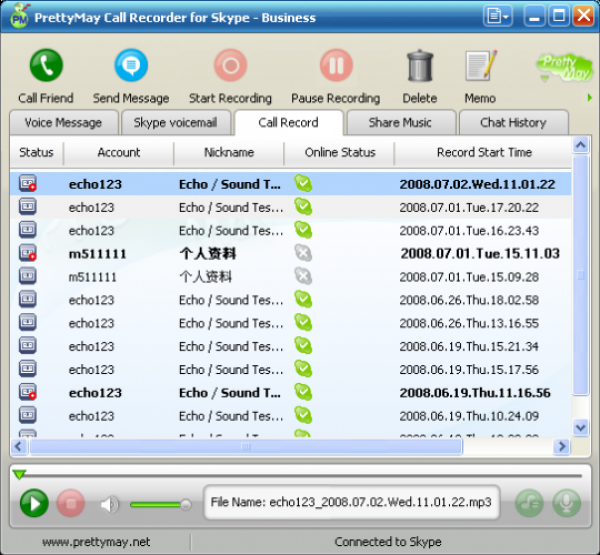Select the Call Record tab
The image size is (600, 555).
289,122
